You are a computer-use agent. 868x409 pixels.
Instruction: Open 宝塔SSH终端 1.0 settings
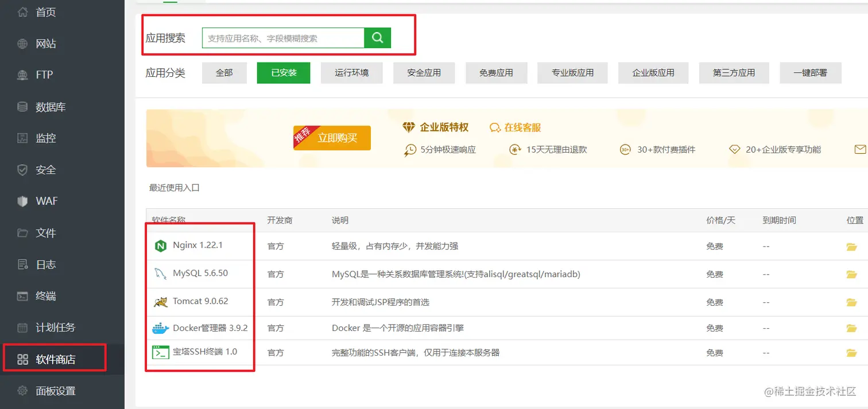(205, 352)
